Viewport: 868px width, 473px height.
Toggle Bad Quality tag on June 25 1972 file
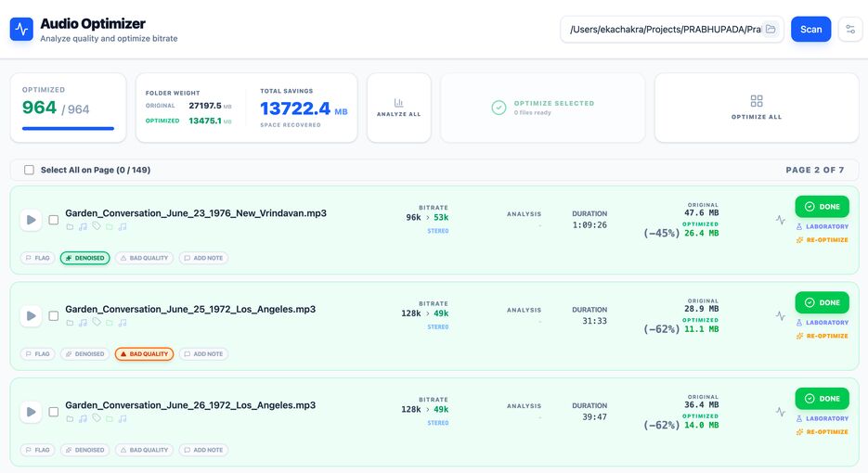click(x=144, y=354)
